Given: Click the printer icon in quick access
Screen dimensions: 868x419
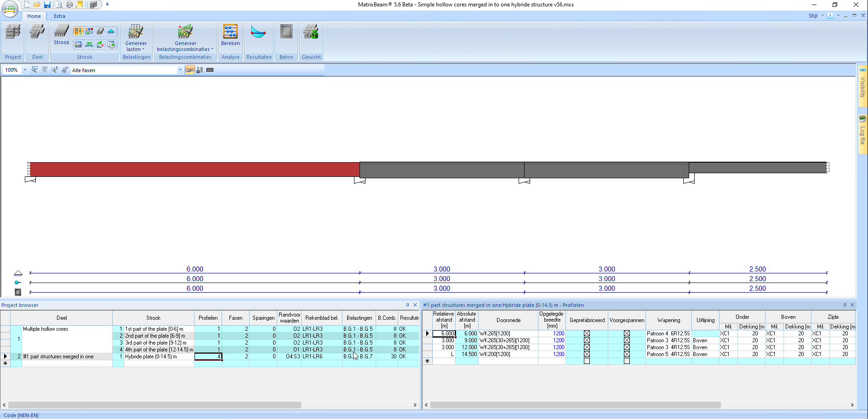Looking at the screenshot, I should pyautogui.click(x=69, y=5).
